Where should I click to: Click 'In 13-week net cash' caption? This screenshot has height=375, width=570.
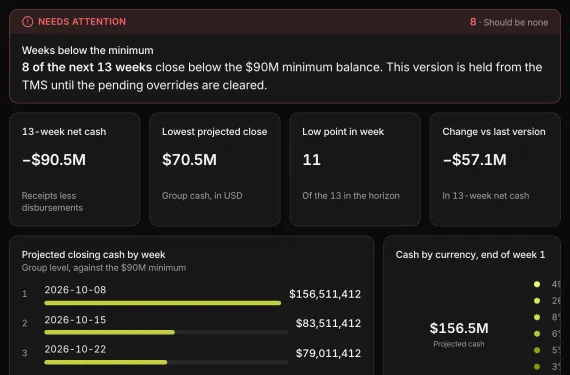(486, 196)
